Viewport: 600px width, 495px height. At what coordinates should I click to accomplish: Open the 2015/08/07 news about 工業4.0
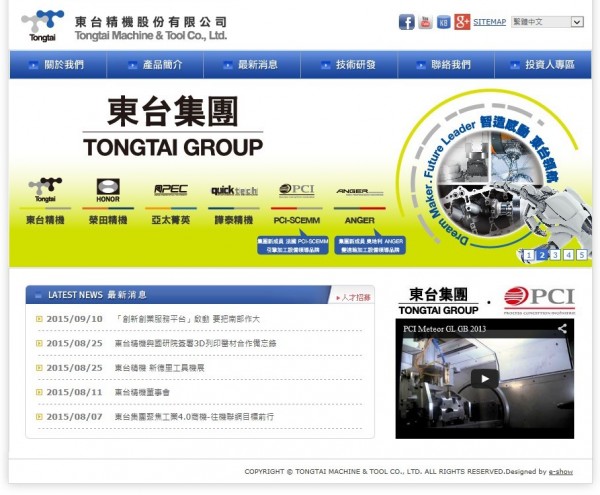click(194, 417)
